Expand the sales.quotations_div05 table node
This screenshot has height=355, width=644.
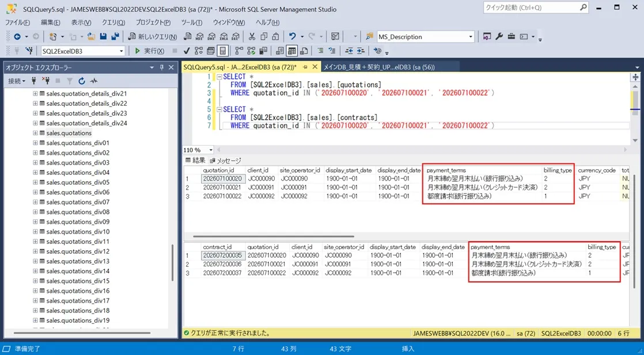(35, 182)
